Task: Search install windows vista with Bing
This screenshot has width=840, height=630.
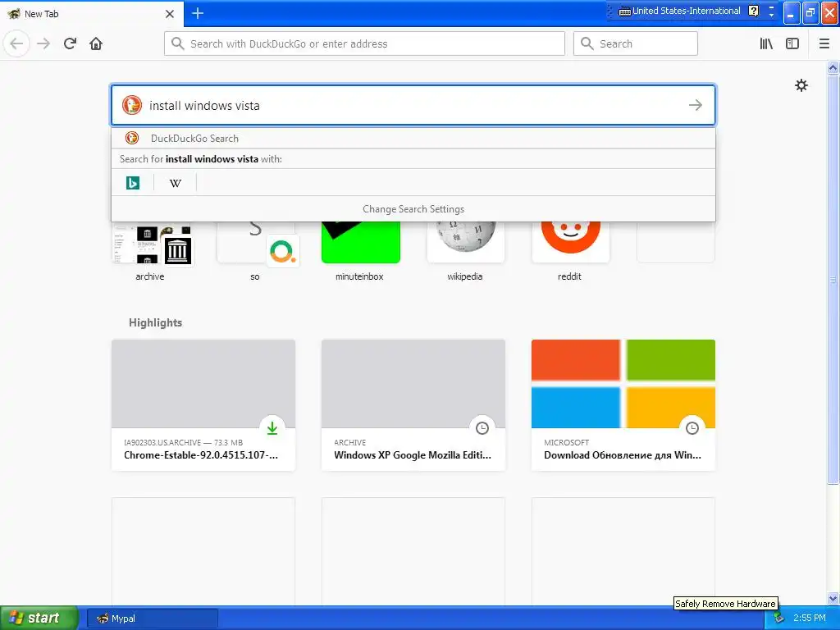Action: (x=132, y=183)
